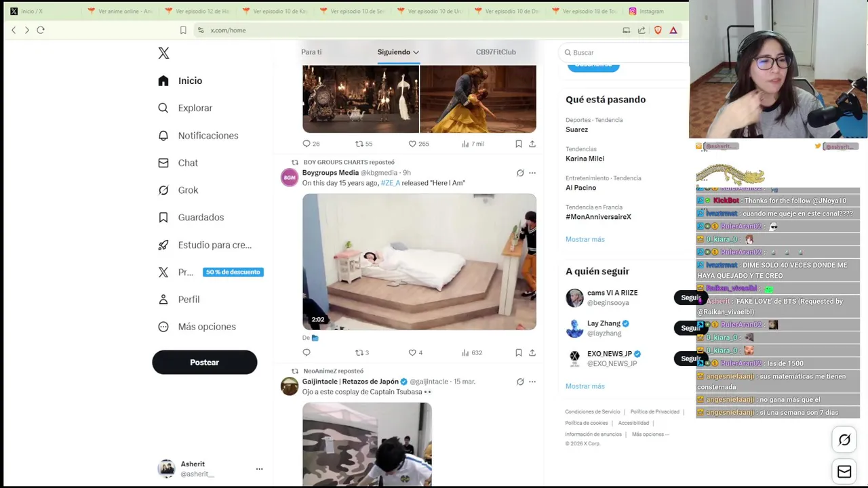Click Mostrar más under A quién seguir
Viewport: 868px width, 488px height.
click(x=585, y=386)
